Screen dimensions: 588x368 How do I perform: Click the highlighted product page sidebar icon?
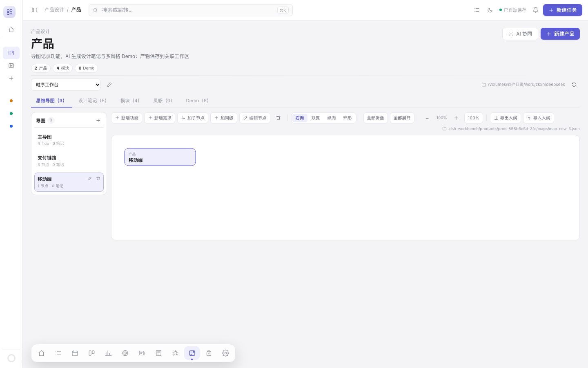[x=11, y=53]
